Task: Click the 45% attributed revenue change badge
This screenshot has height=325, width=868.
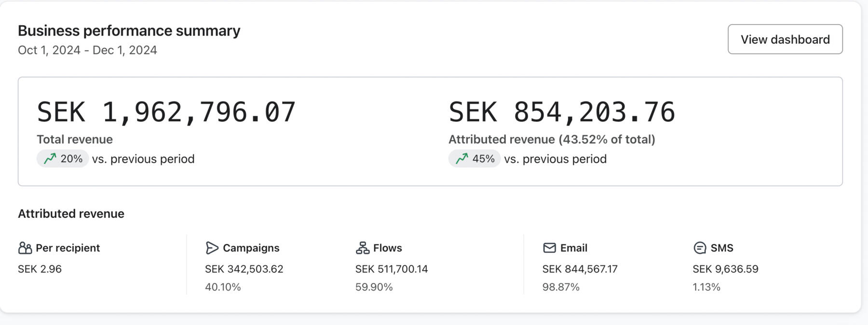Action: [475, 159]
